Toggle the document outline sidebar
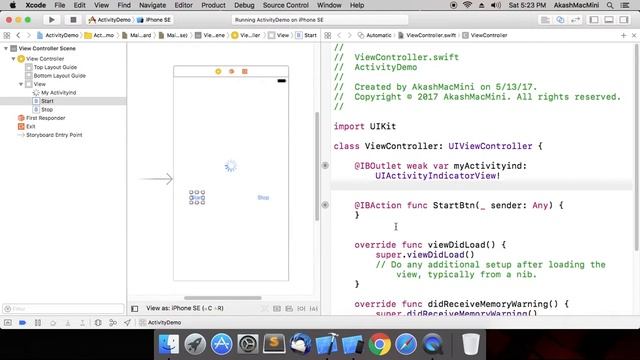 point(135,309)
